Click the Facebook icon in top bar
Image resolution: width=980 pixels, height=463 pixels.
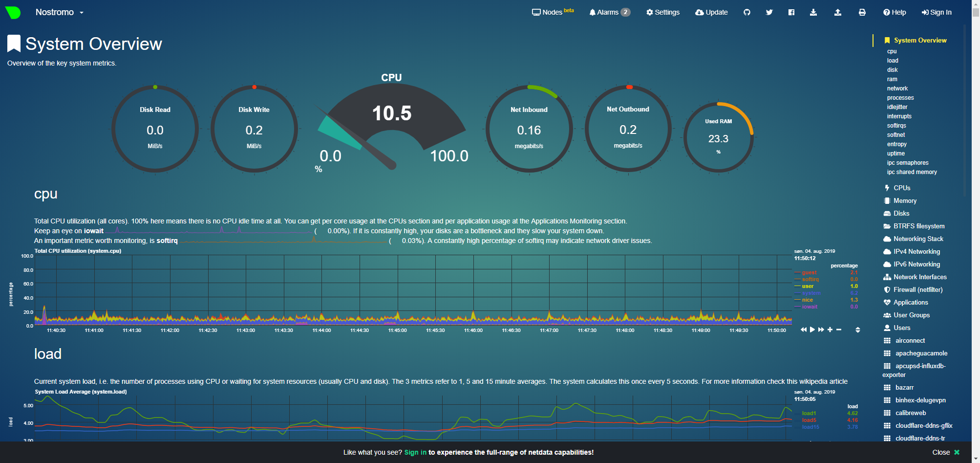tap(791, 12)
